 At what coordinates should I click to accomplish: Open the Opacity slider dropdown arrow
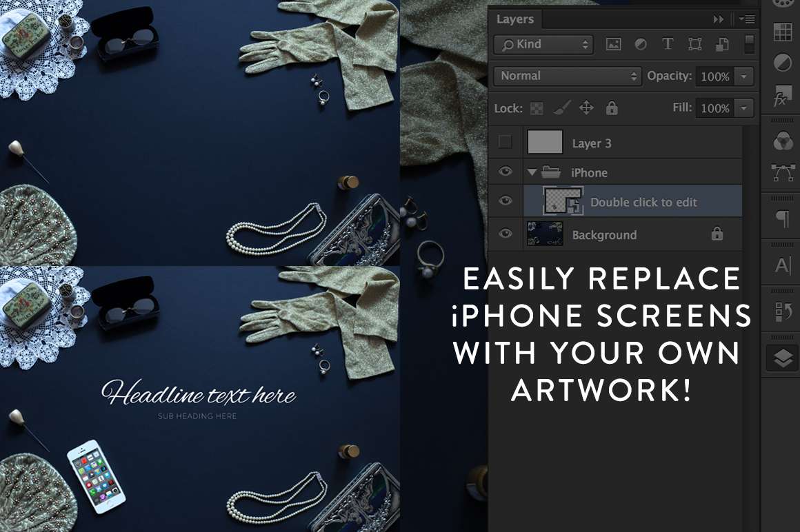[744, 76]
